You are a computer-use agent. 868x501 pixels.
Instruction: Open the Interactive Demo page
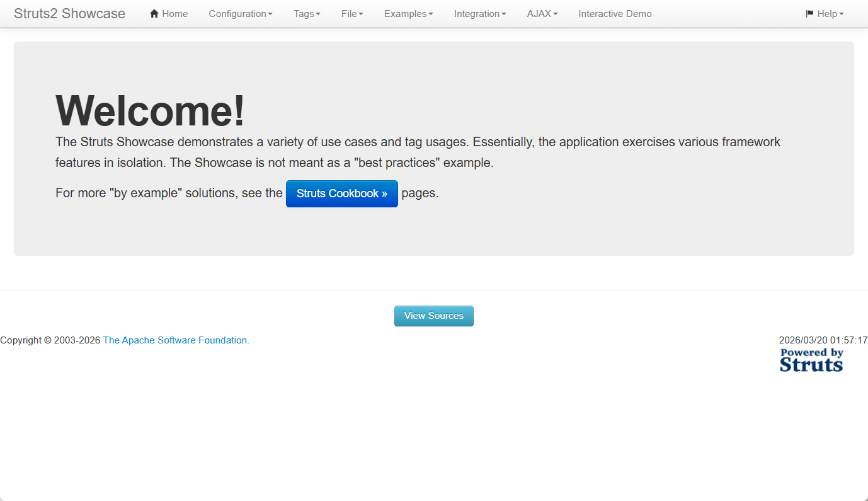point(615,14)
